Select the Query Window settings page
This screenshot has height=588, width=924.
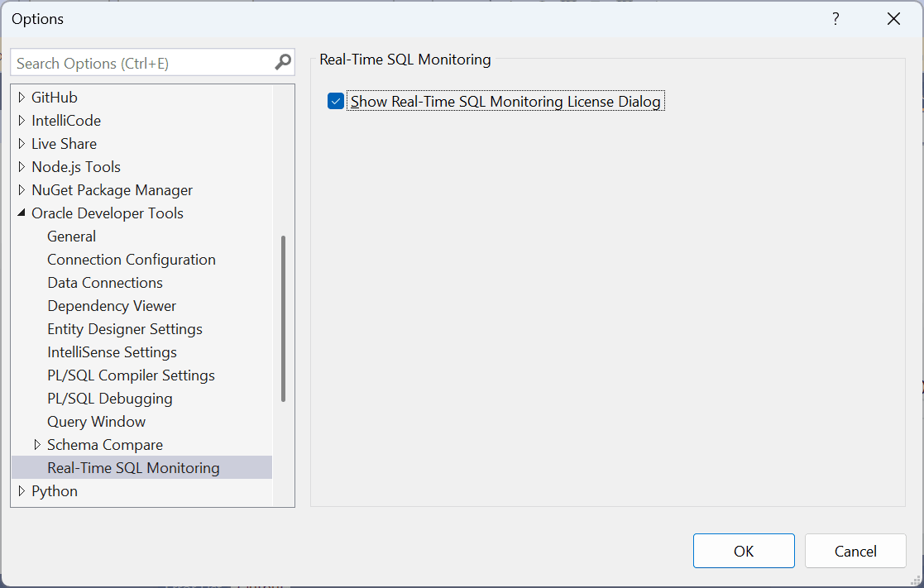point(96,421)
